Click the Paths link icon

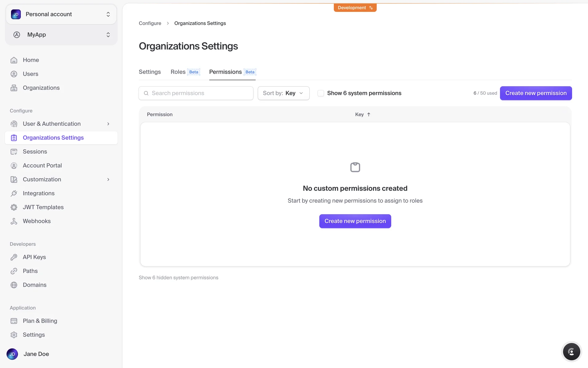[14, 271]
